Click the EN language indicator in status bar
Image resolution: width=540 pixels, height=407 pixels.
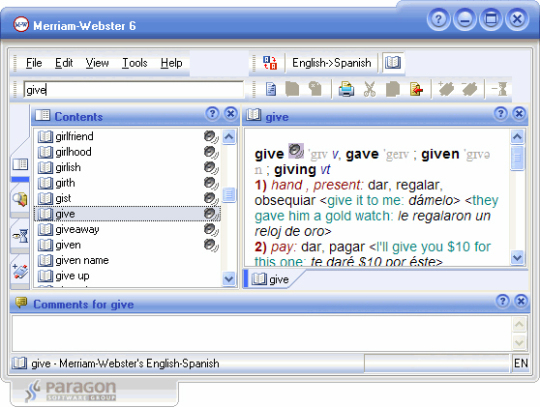coord(520,363)
